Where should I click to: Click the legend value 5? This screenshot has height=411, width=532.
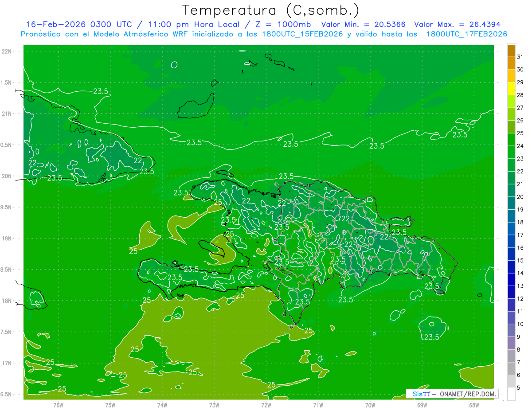[518, 388]
